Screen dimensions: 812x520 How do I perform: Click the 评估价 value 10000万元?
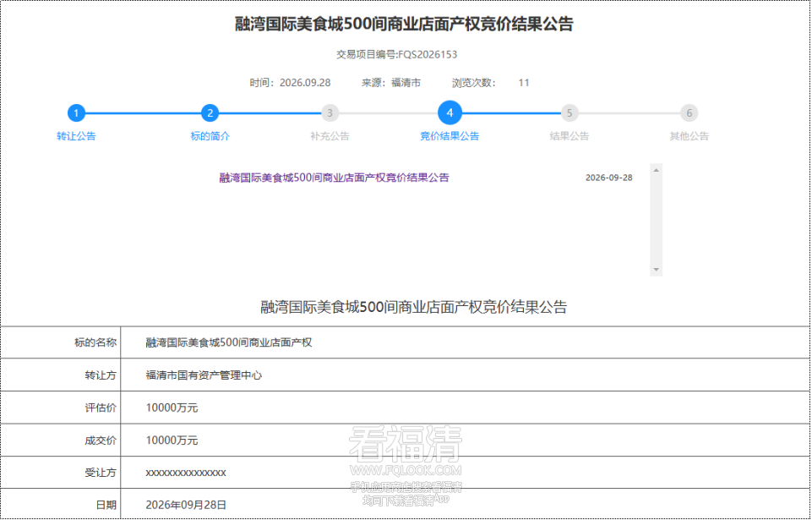coord(172,408)
